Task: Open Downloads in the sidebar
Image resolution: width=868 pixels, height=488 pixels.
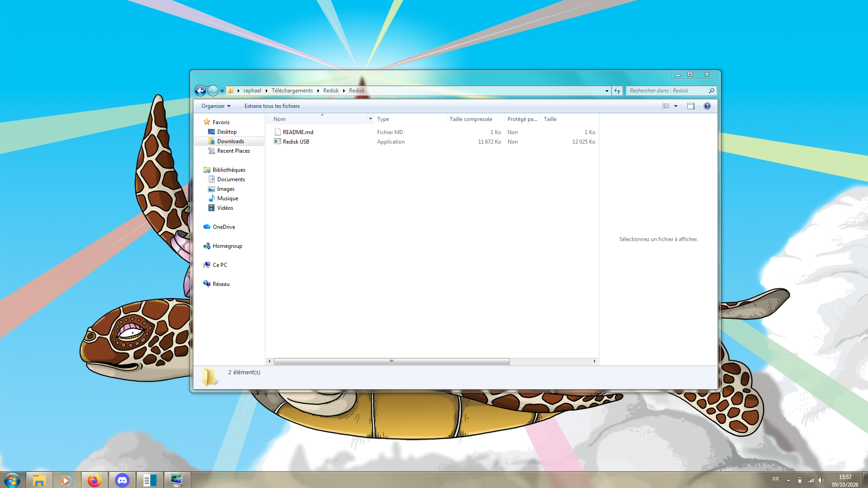Action: [x=226, y=141]
